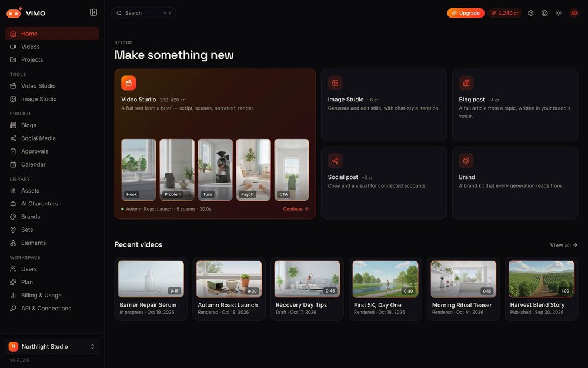Click the Blog post card icon
Image resolution: width=588 pixels, height=368 pixels.
tap(466, 83)
